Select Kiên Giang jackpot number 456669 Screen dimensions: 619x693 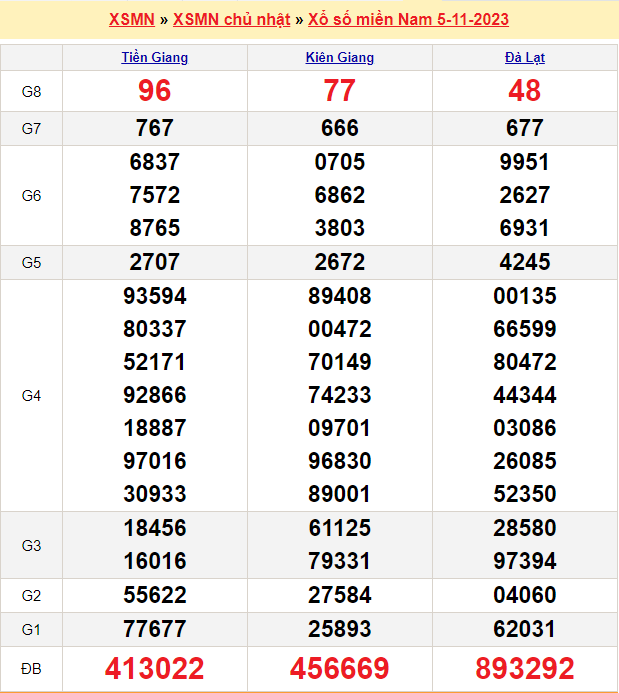coord(340,668)
